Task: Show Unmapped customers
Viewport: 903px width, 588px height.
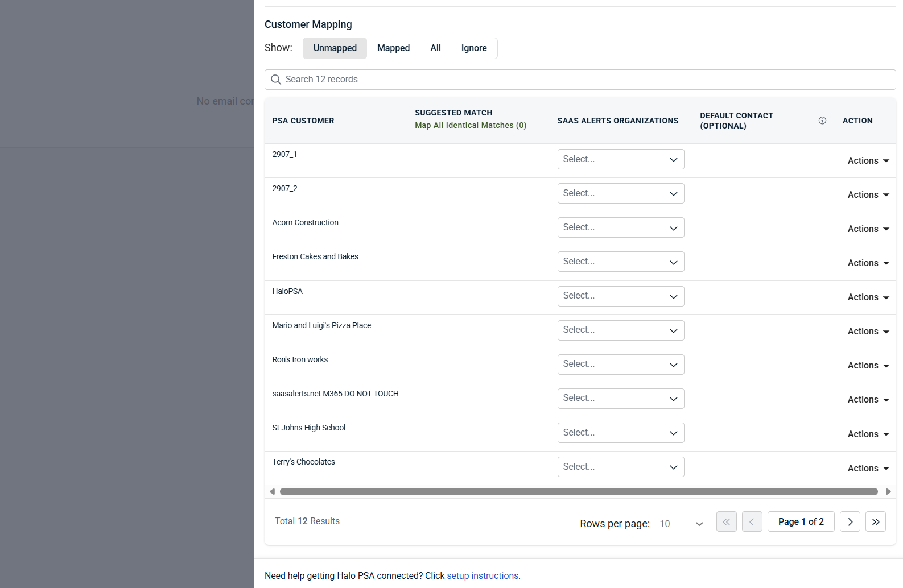Action: click(335, 48)
